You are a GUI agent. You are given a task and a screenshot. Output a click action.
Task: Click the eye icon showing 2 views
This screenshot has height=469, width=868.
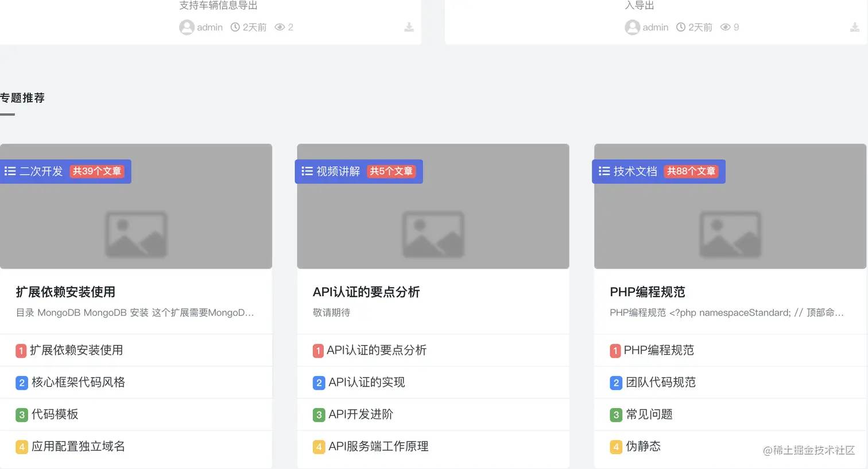281,26
